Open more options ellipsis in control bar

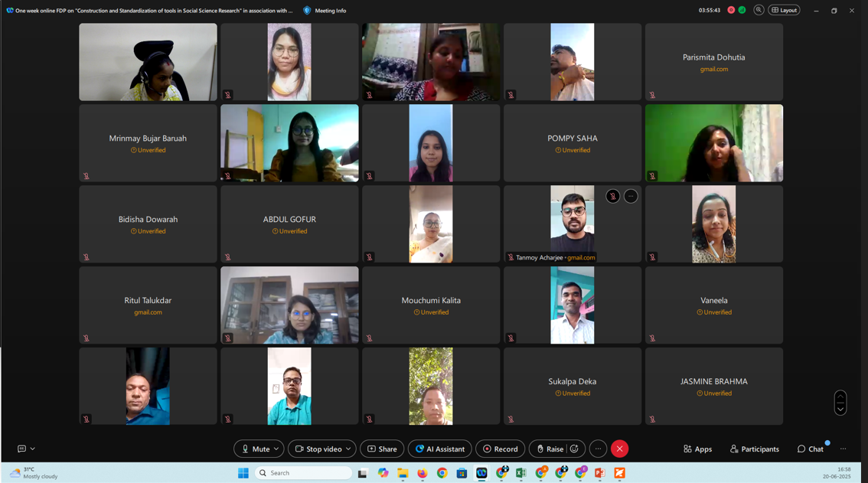click(598, 449)
